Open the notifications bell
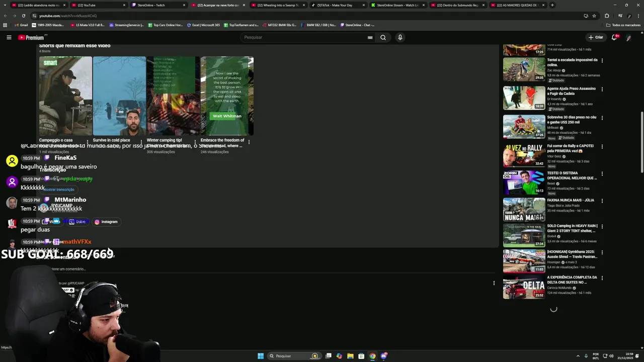Image resolution: width=644 pixels, height=362 pixels. click(614, 37)
